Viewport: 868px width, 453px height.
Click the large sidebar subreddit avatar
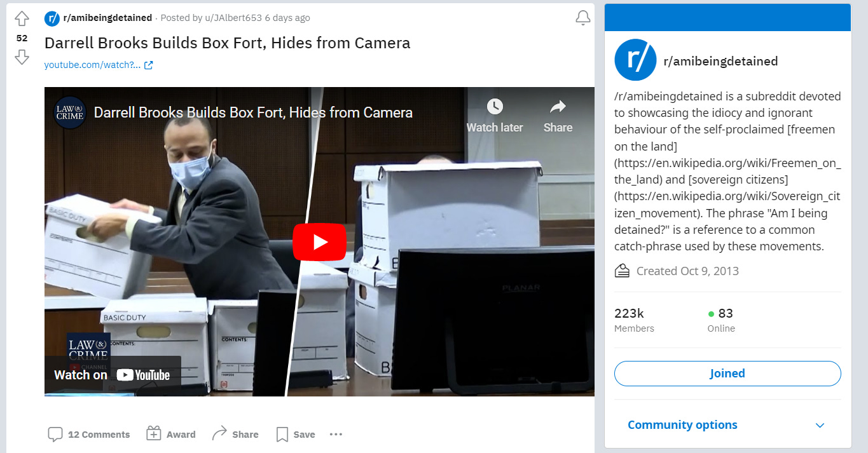[635, 60]
